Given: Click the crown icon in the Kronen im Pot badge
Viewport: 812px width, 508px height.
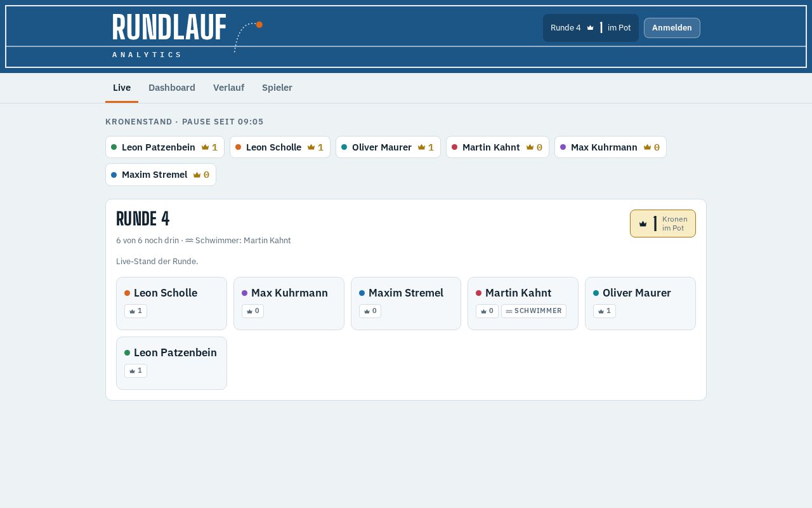Looking at the screenshot, I should tap(643, 224).
